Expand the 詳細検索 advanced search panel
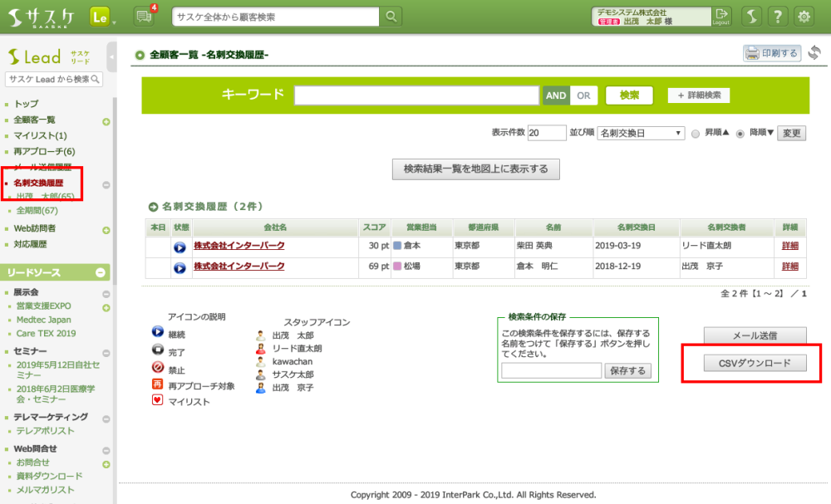 [698, 95]
